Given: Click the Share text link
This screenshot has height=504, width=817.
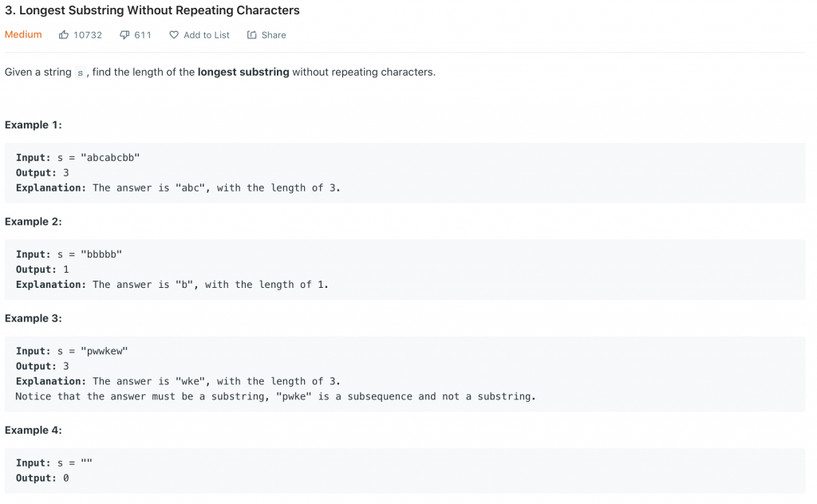Looking at the screenshot, I should click(274, 35).
